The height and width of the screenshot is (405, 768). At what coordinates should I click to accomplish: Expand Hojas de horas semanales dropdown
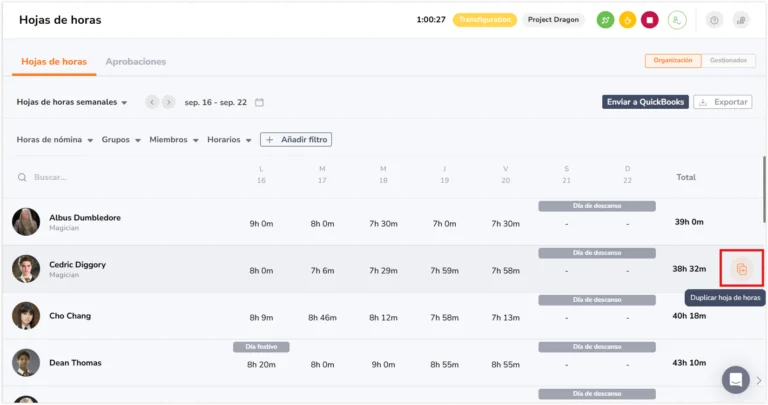coord(72,102)
